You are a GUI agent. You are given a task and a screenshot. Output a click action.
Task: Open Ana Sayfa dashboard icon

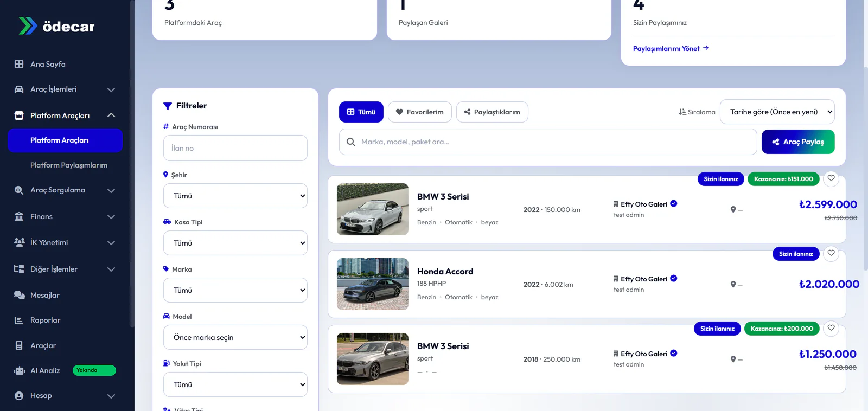pos(19,64)
